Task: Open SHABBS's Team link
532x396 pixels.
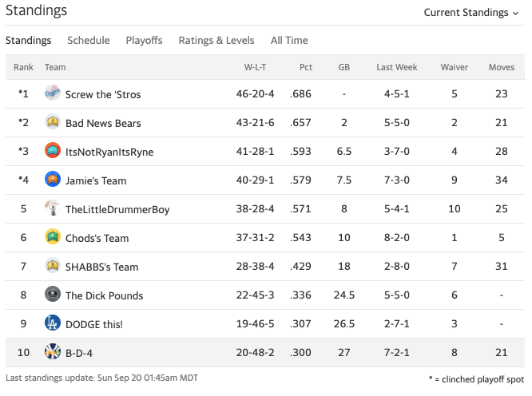Action: [x=102, y=267]
